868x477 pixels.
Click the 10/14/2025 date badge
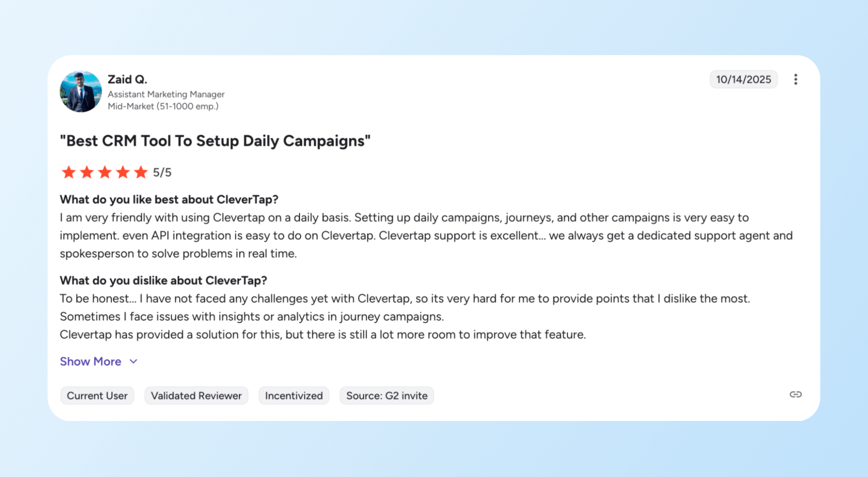[743, 79]
